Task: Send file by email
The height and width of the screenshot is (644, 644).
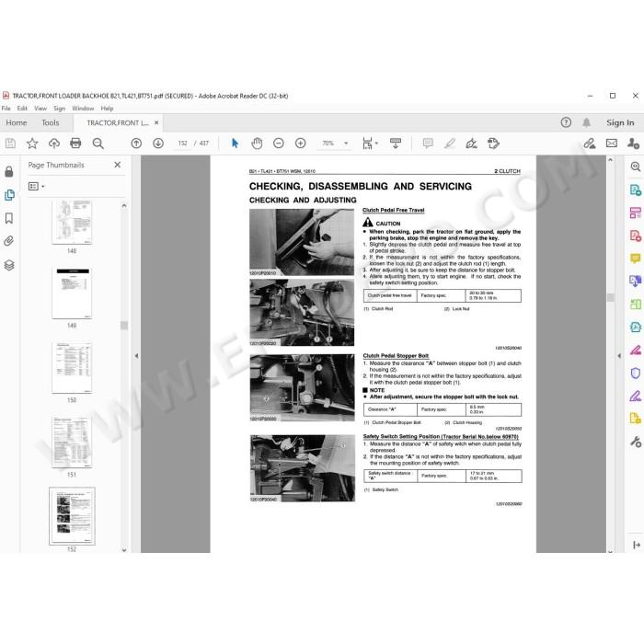Action: point(612,144)
